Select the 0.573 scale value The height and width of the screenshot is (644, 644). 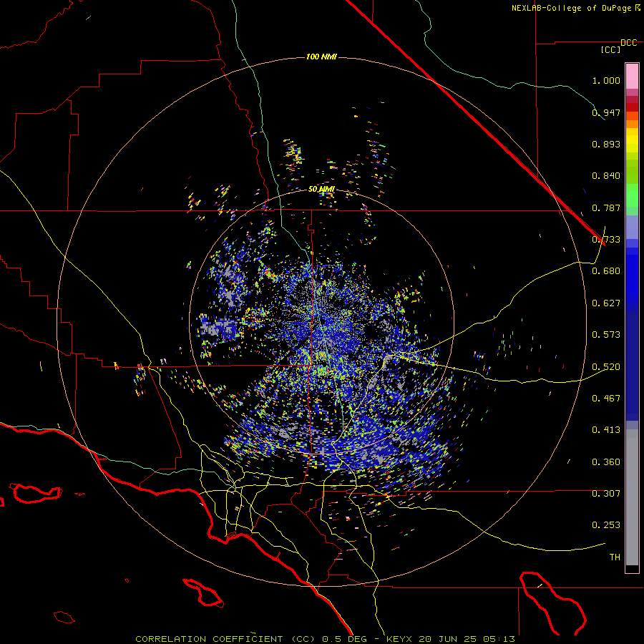pyautogui.click(x=606, y=335)
